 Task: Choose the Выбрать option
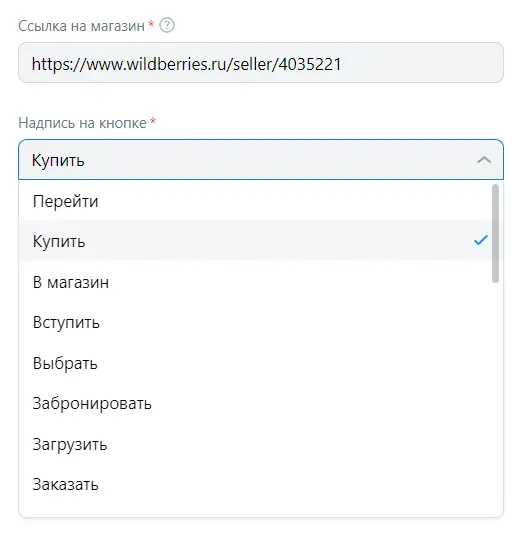[255, 363]
